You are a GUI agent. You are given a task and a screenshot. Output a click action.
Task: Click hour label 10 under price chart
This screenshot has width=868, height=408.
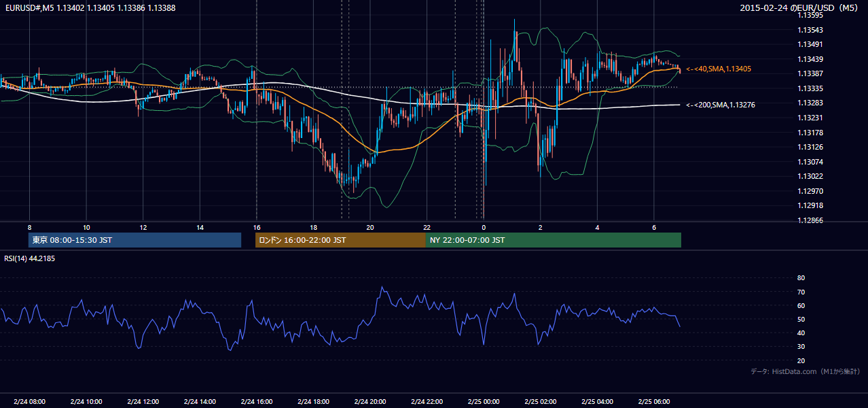pos(86,227)
